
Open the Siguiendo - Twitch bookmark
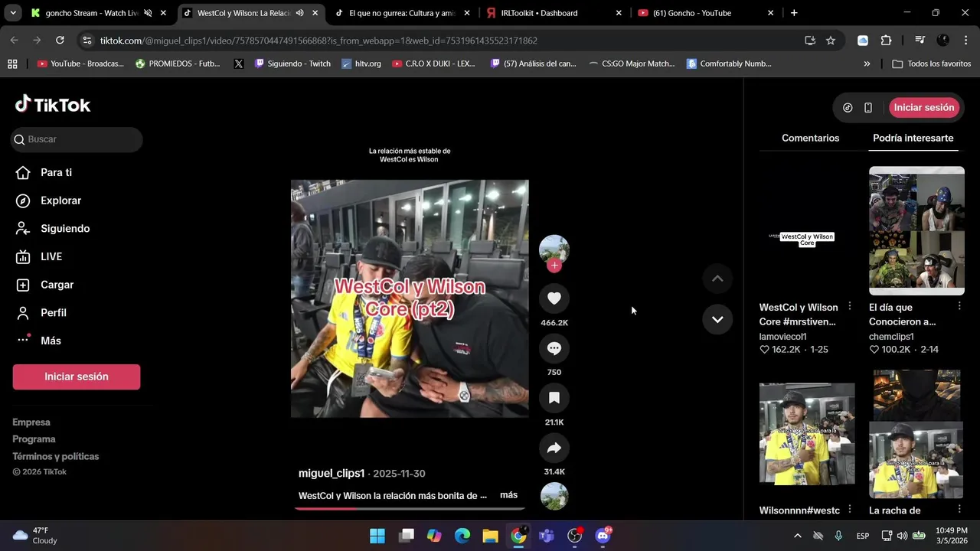click(292, 64)
